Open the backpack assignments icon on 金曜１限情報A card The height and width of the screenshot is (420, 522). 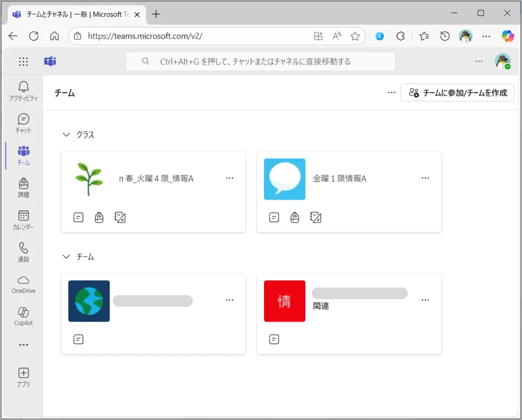[295, 218]
